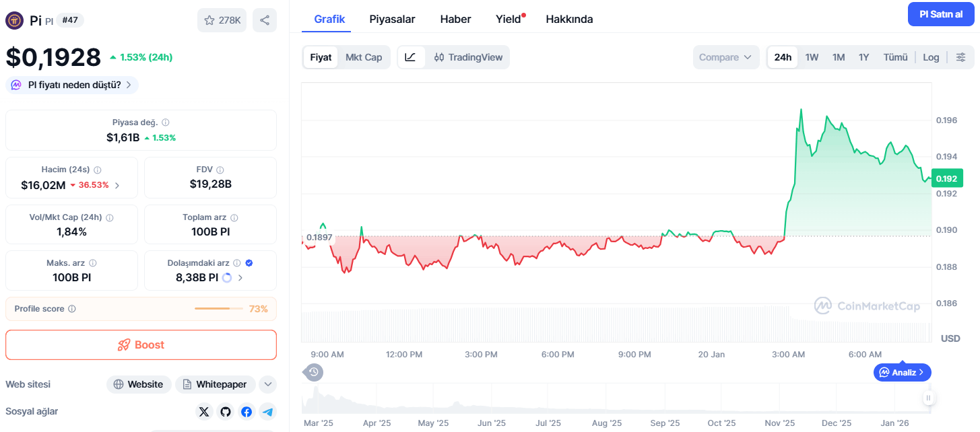
Task: Click the info icon beside FDV
Action: [220, 170]
